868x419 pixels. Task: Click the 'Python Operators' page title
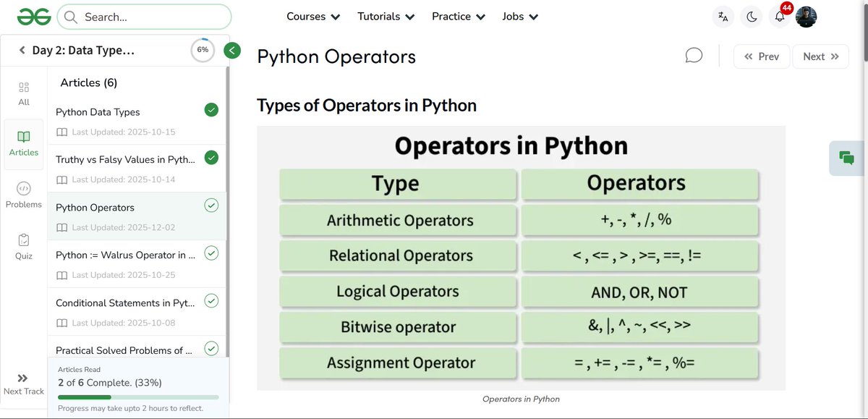coord(336,56)
